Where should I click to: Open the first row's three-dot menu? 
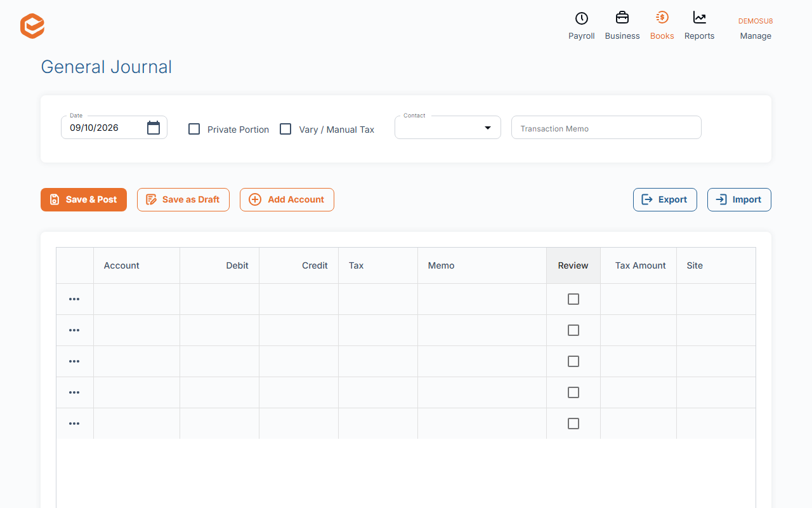pos(74,299)
